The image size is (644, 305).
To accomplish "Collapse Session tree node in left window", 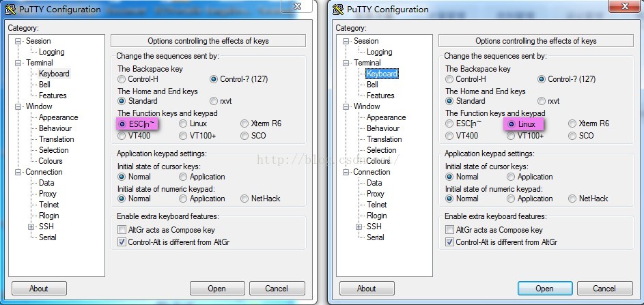I will point(18,41).
